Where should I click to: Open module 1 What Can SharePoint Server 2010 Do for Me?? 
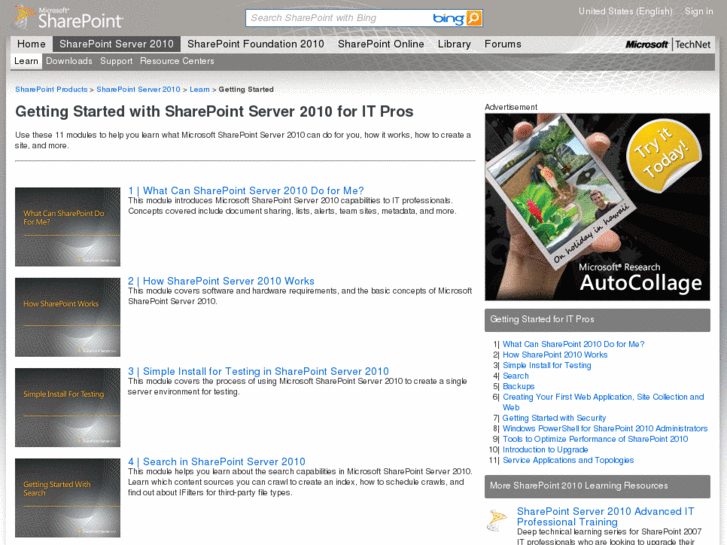coord(246,191)
